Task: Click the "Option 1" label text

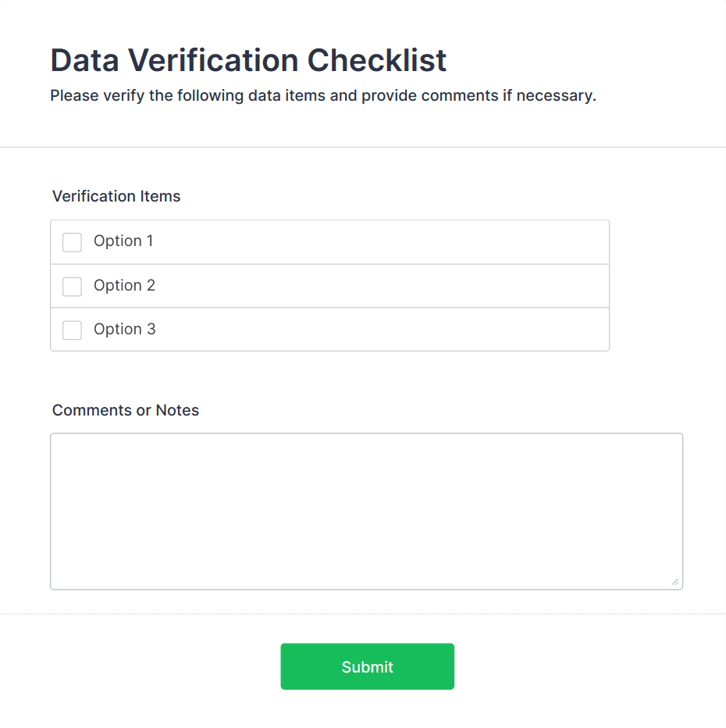Action: click(123, 241)
